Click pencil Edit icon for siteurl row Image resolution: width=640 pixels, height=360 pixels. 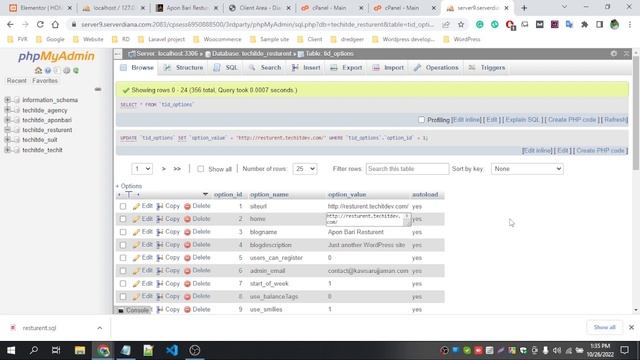coord(136,206)
